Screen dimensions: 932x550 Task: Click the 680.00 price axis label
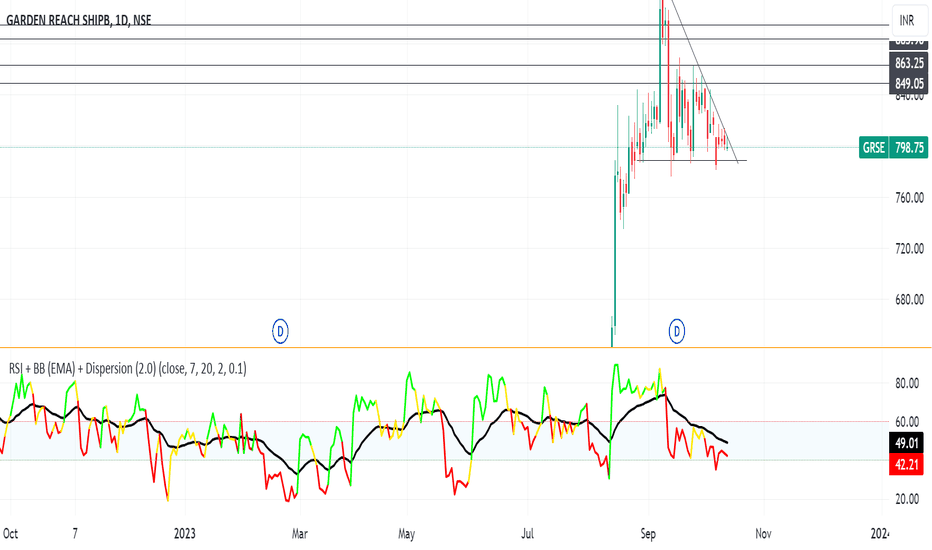click(x=909, y=300)
